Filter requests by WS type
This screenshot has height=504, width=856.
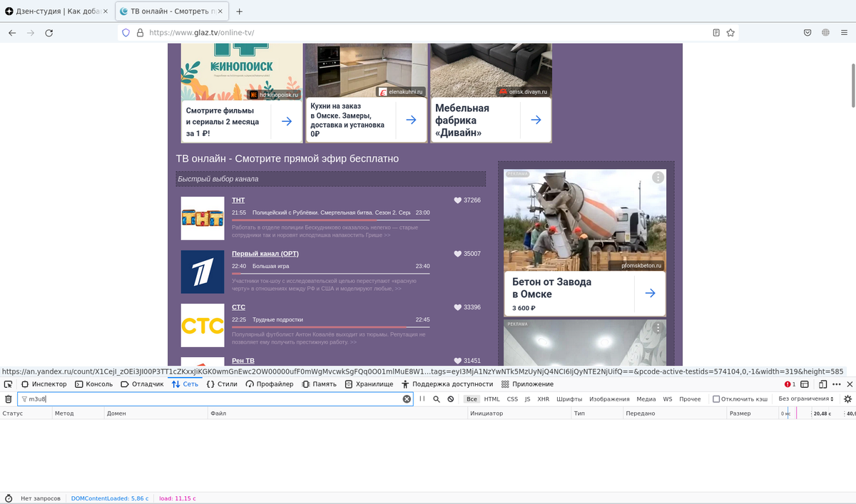[x=668, y=399]
